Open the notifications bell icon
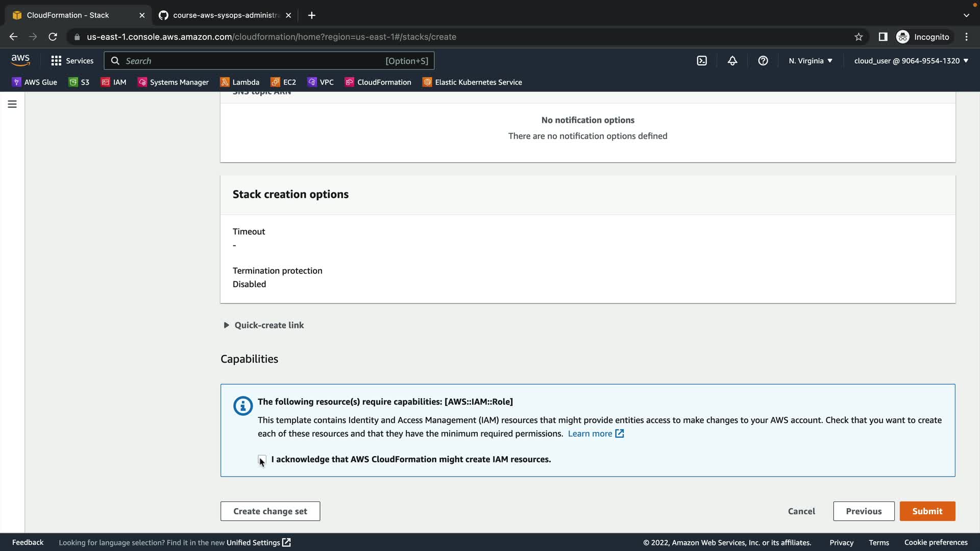This screenshot has width=980, height=551. click(732, 61)
